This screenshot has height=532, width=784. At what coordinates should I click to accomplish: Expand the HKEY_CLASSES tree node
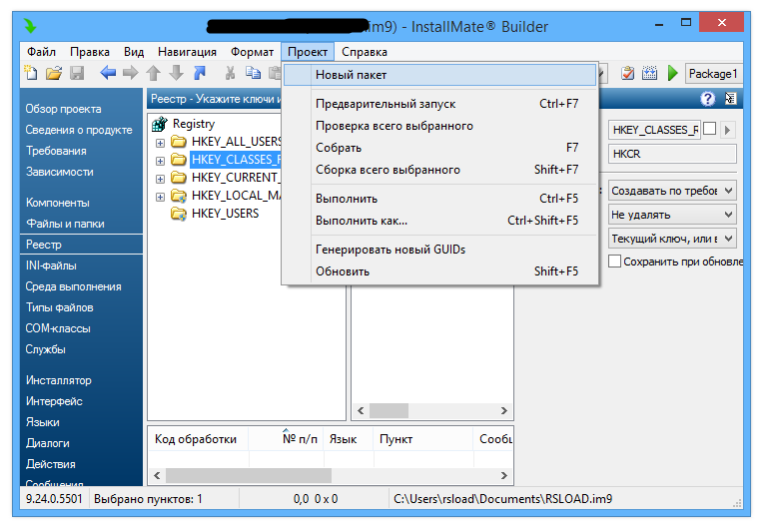click(160, 161)
